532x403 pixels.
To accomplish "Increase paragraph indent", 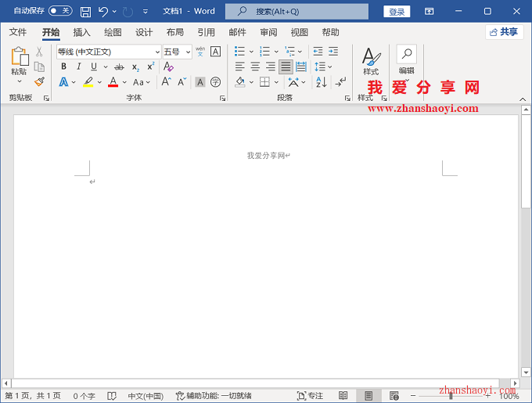I will [x=333, y=52].
